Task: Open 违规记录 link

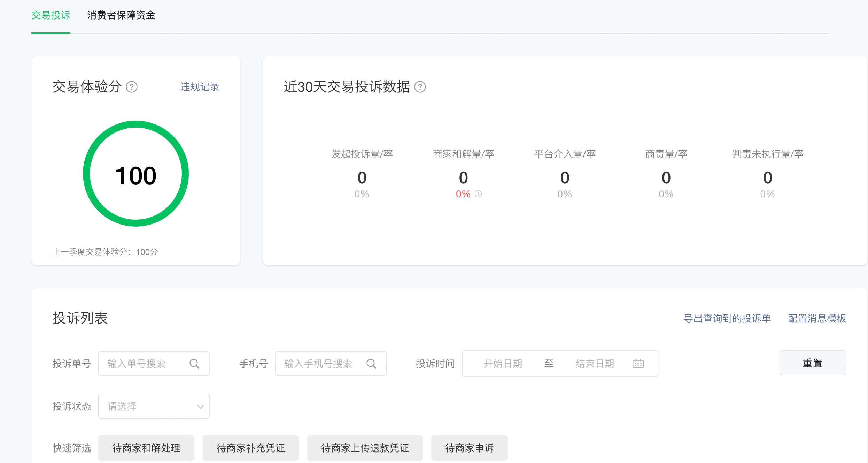Action: click(200, 87)
